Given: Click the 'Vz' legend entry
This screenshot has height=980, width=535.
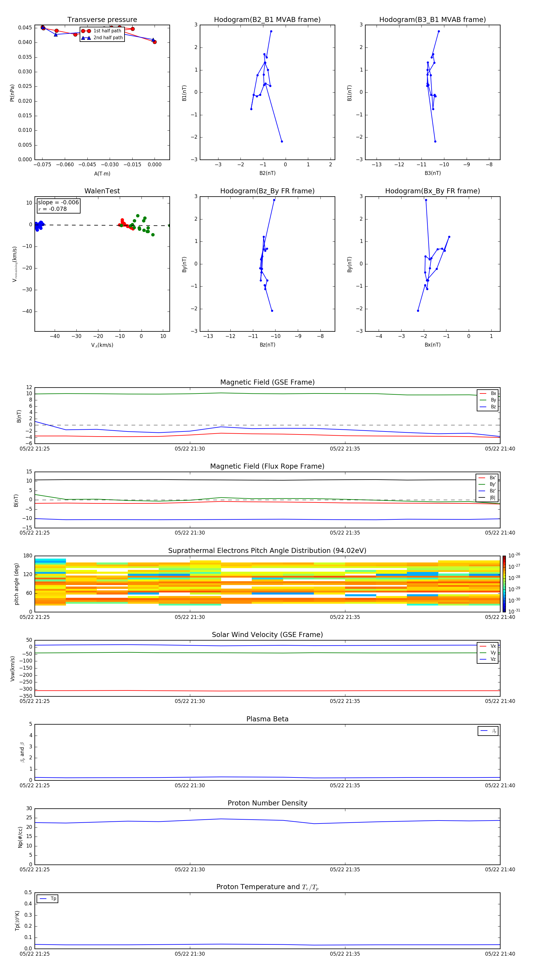Looking at the screenshot, I should pos(488,659).
